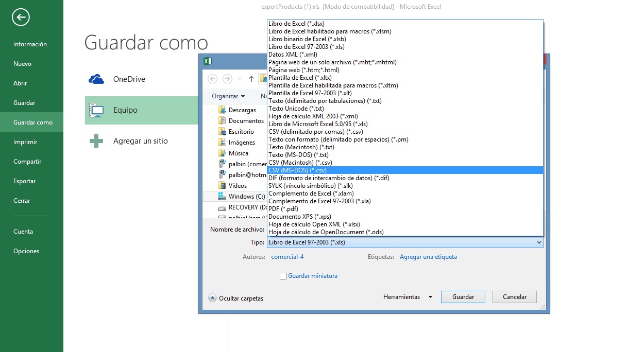The image size is (644, 352).
Task: Select OneDrive save location
Action: click(x=142, y=79)
